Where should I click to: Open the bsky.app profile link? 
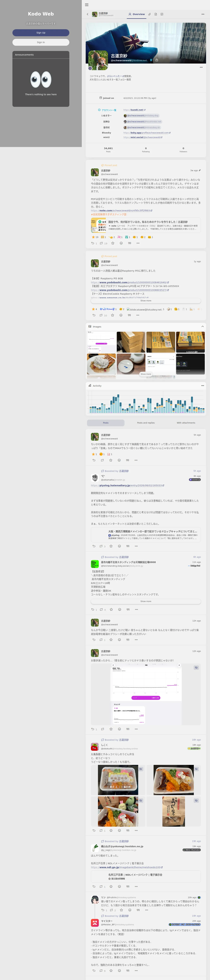(147, 133)
